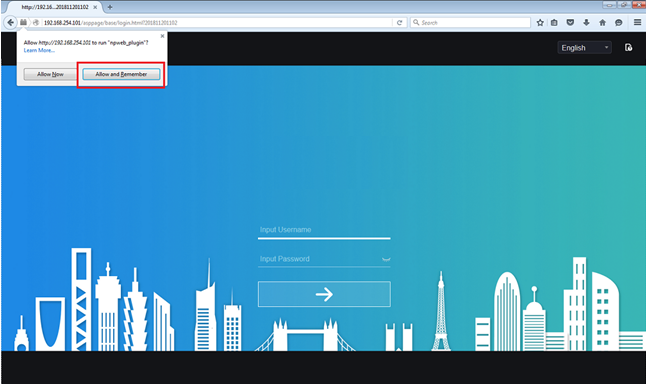Open the hamburger menu in Firefox
This screenshot has width=646, height=384.
coord(637,23)
